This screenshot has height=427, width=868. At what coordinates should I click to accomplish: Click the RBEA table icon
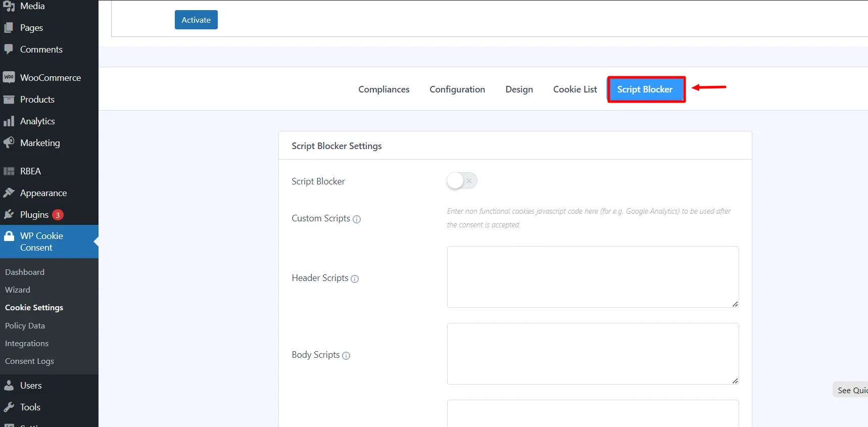9,171
